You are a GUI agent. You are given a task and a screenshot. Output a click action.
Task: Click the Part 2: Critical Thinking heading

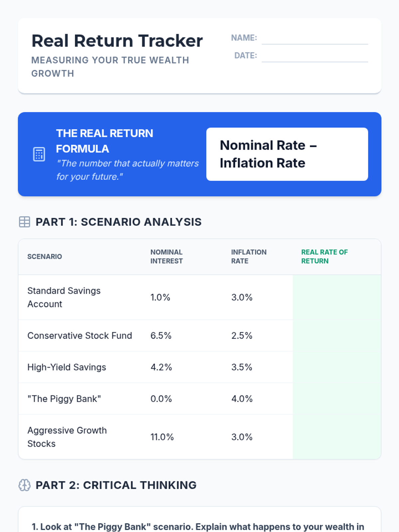(116, 485)
